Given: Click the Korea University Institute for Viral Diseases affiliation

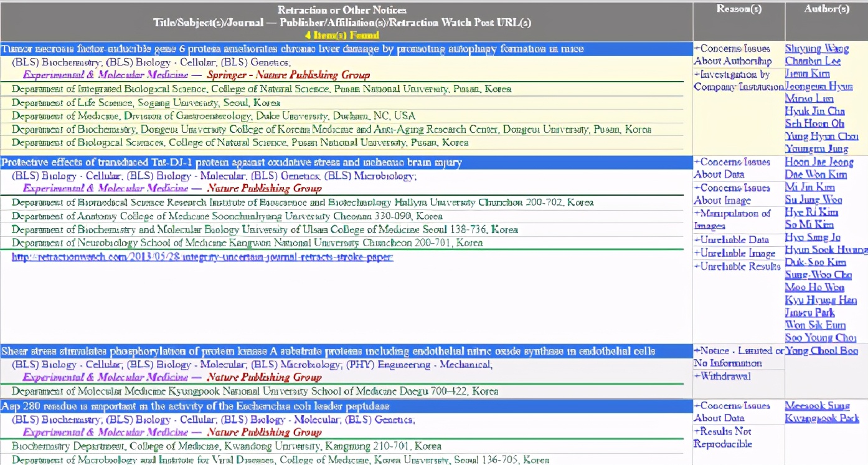Looking at the screenshot, I should pos(281,460).
